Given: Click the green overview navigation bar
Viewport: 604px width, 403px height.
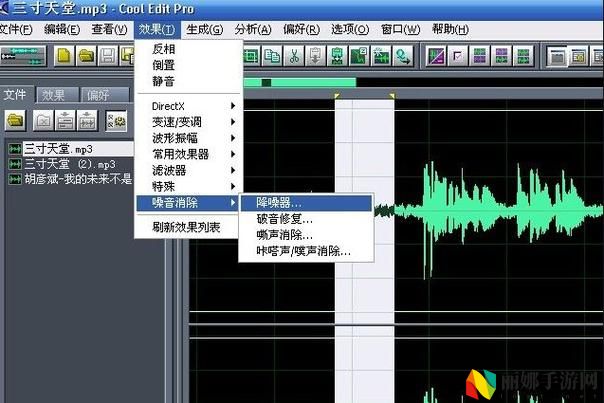Looking at the screenshot, I should click(x=300, y=82).
